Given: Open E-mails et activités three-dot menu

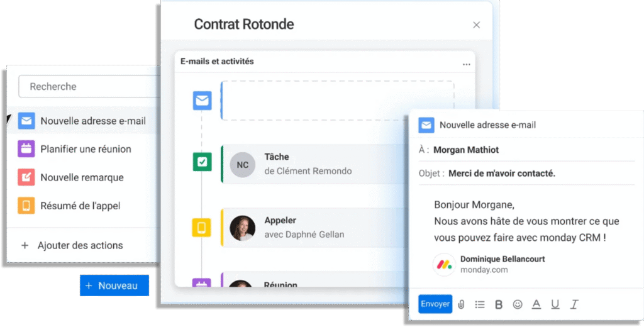Looking at the screenshot, I should [x=467, y=65].
